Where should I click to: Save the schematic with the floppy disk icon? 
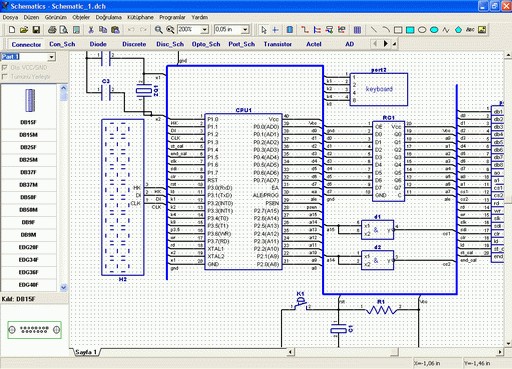point(36,30)
